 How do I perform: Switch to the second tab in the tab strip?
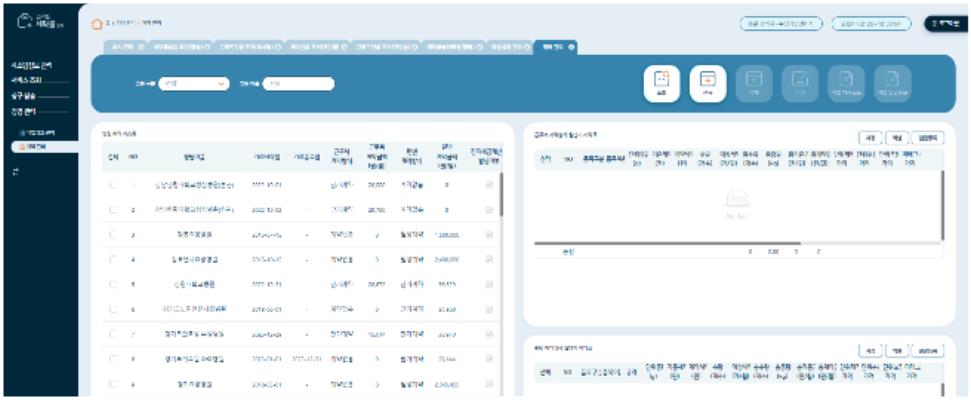click(x=181, y=47)
